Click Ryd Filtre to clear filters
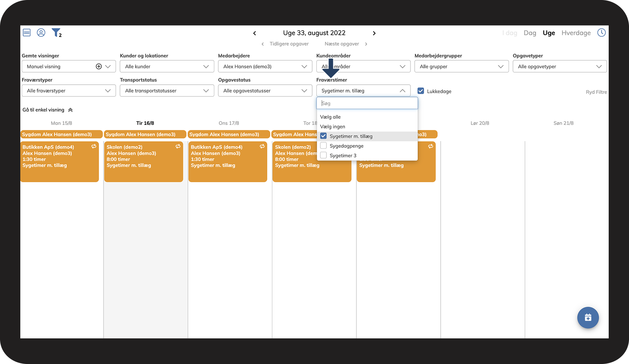 pos(596,92)
